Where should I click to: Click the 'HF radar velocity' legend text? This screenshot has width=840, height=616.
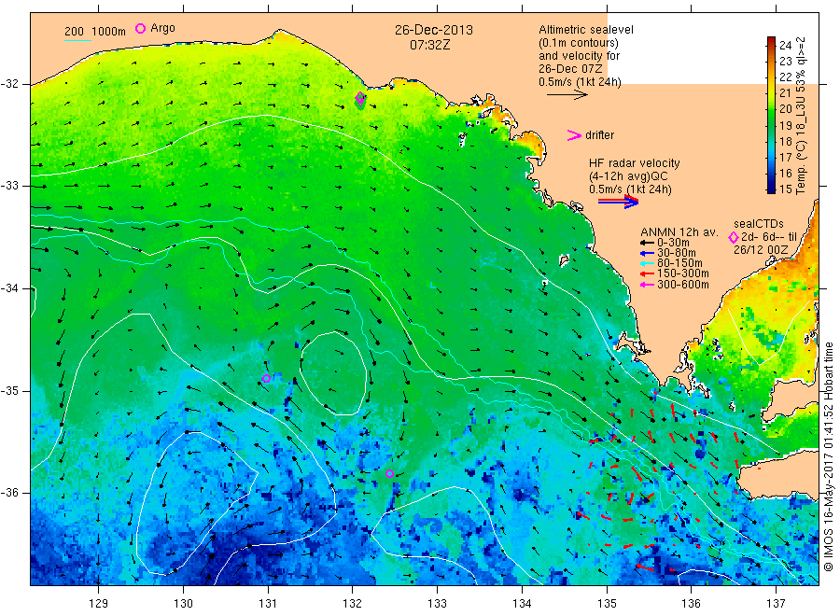635,163
